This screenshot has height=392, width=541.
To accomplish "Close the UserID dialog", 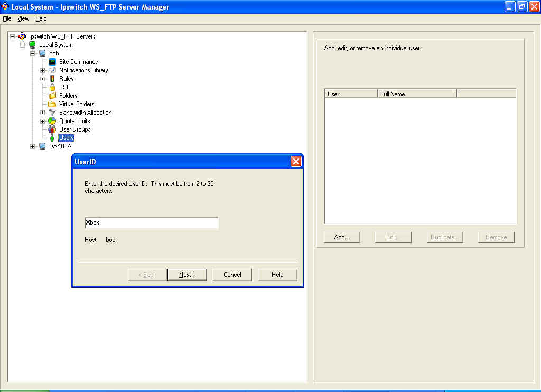I will 296,162.
